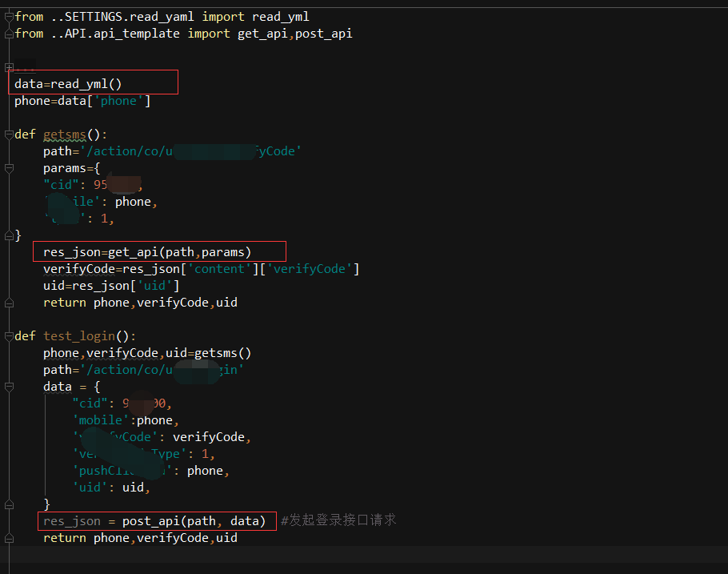Collapse the 'data = {' dictionary in test_login
728x574 pixels.
[x=9, y=387]
